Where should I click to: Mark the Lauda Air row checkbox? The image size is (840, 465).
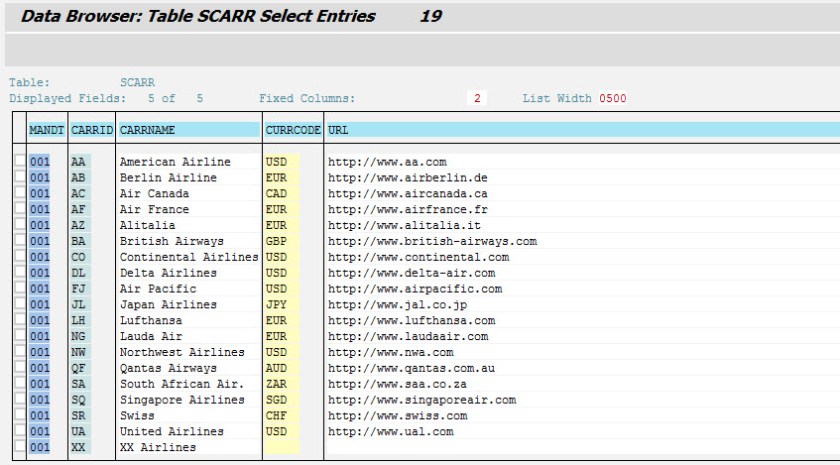20,336
